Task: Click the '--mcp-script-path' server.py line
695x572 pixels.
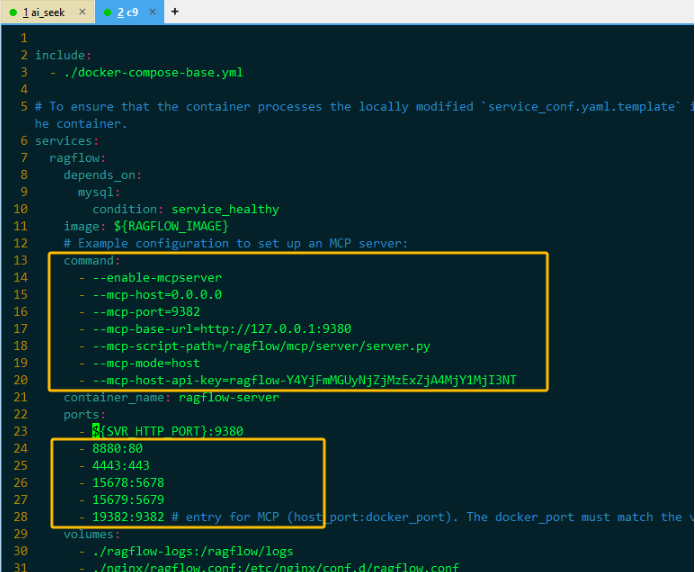Action: (261, 346)
